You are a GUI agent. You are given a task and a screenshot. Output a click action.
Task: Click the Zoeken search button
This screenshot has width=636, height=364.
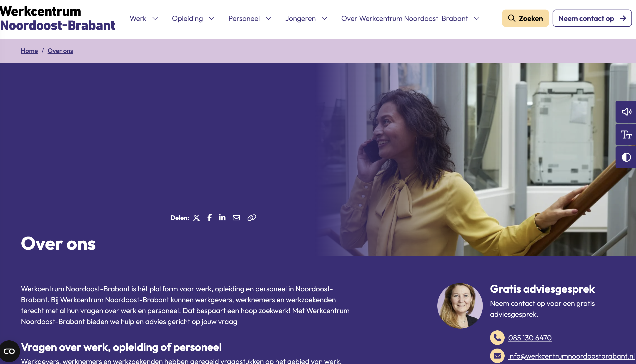[525, 18]
